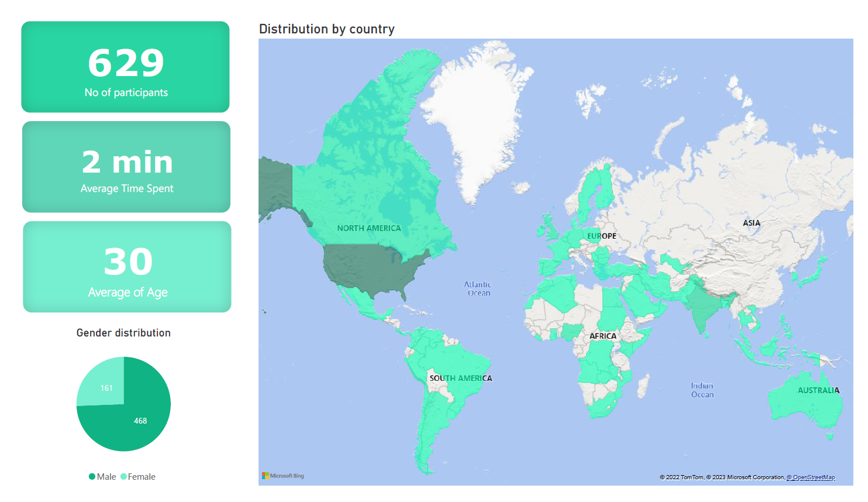Select Saudi Arabia on the map
Image resolution: width=868 pixels, height=502 pixels.
[x=639, y=300]
